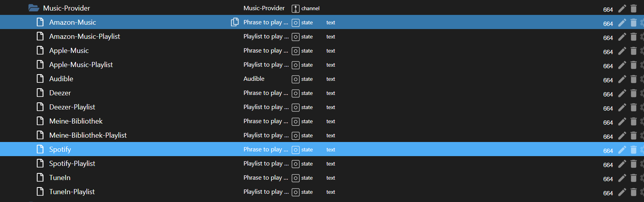
Task: Collapse the Music-Provider folder
Action: tap(34, 8)
